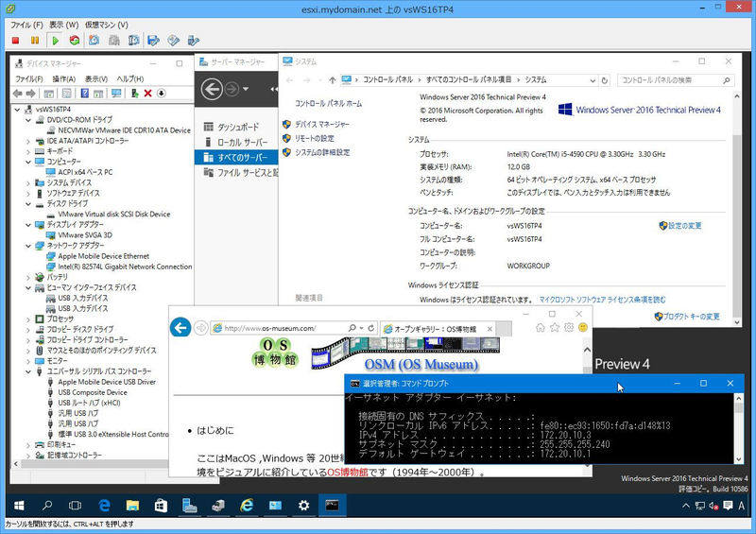The image size is (756, 534).
Task: Click コントロール パネル in breadcrumb path
Action: pyautogui.click(x=388, y=79)
